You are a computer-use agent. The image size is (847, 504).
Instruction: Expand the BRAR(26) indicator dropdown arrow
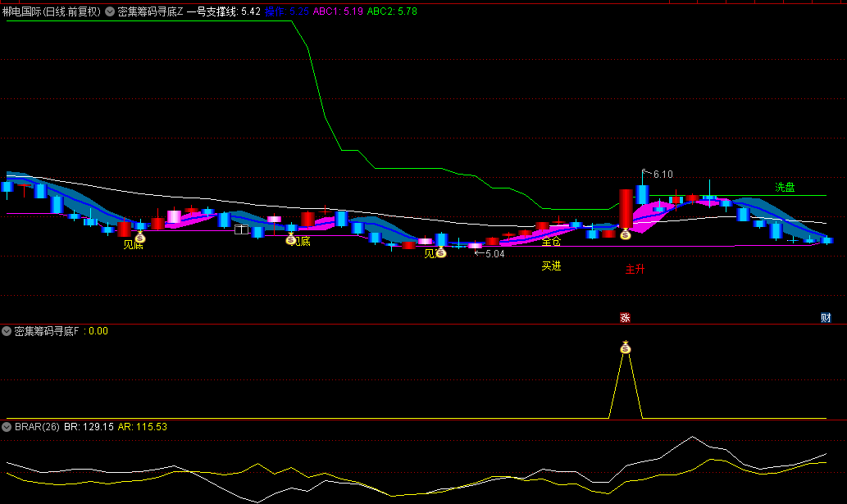click(x=7, y=427)
